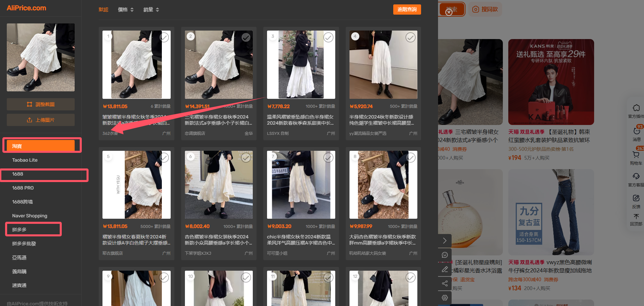Click the share floating toolbar icon
This screenshot has height=306, width=644.
point(445,284)
